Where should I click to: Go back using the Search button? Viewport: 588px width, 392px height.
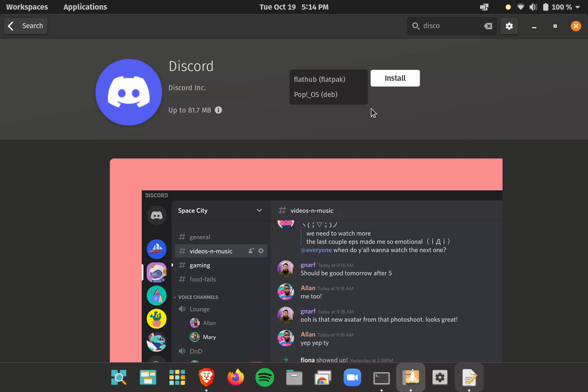[25, 26]
